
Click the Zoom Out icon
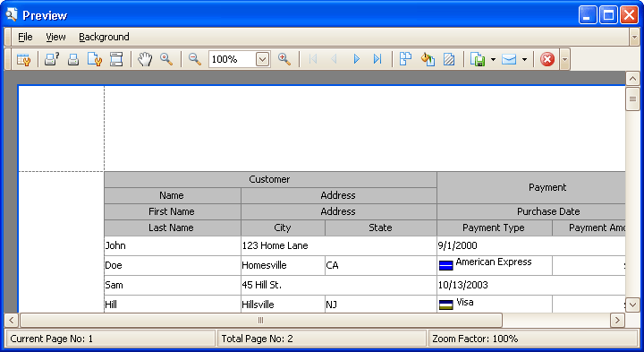(195, 60)
